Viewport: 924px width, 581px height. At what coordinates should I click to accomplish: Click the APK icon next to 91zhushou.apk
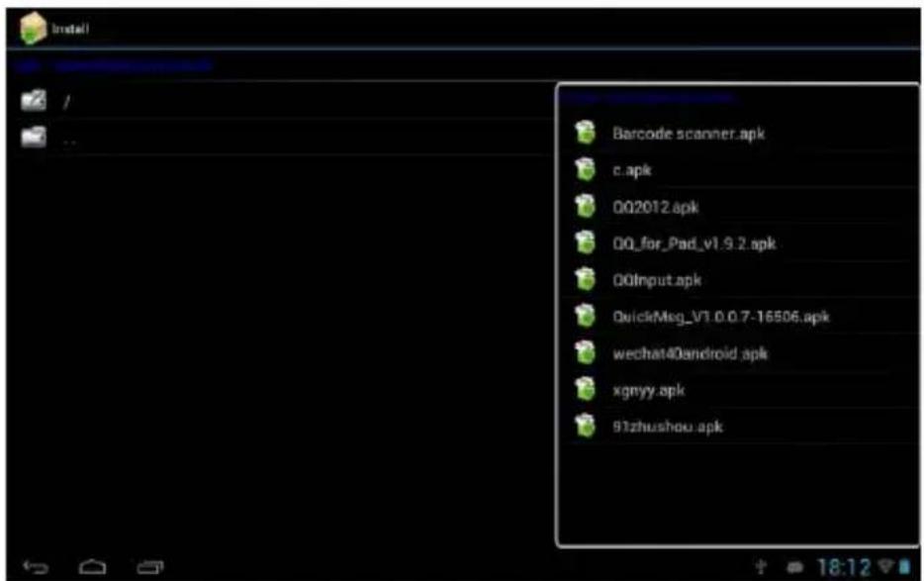(x=585, y=426)
